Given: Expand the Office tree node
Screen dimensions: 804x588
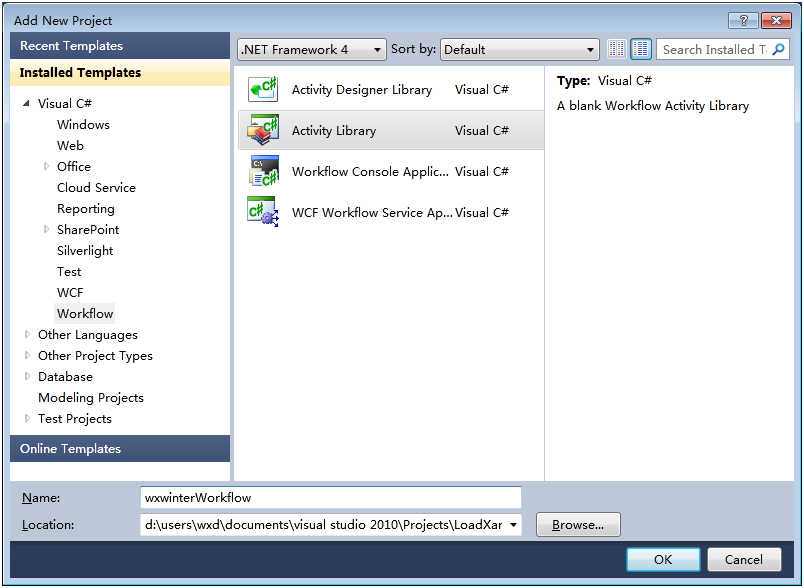Looking at the screenshot, I should [47, 166].
